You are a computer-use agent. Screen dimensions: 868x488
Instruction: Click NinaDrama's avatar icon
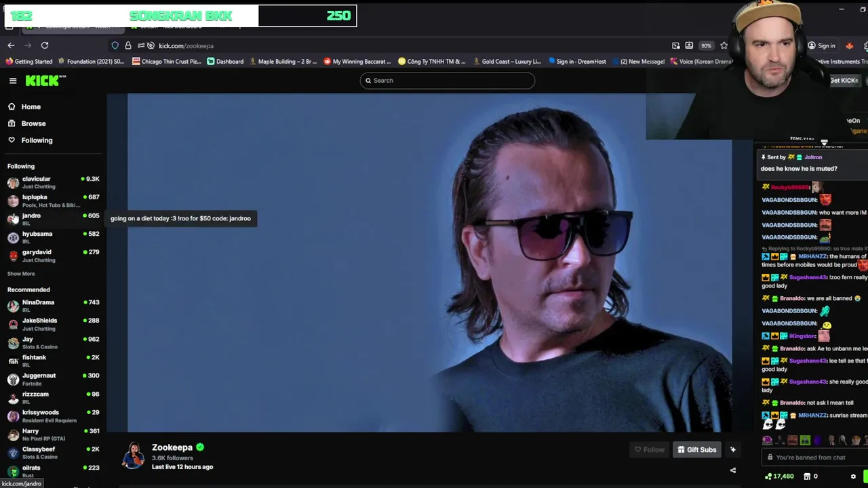[x=13, y=306]
